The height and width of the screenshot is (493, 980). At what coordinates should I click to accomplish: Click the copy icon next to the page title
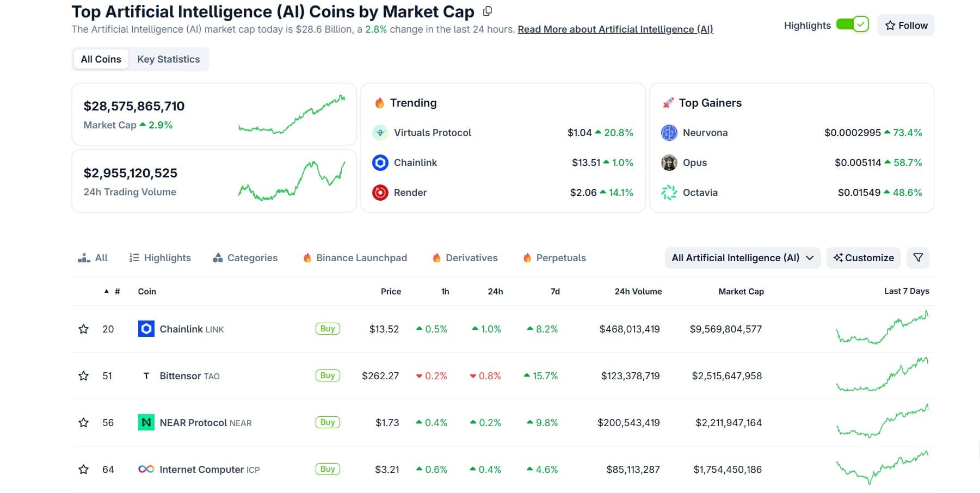pyautogui.click(x=487, y=11)
